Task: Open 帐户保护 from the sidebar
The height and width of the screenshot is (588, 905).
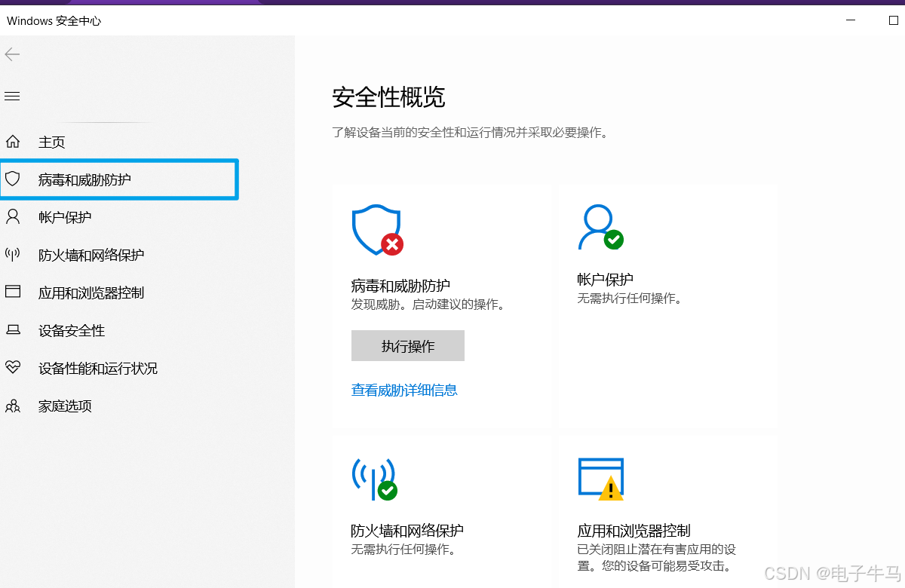Action: [65, 217]
